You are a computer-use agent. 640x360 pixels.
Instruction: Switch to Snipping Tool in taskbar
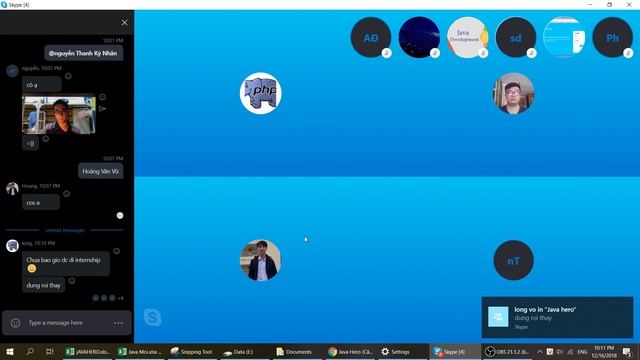pos(192,351)
